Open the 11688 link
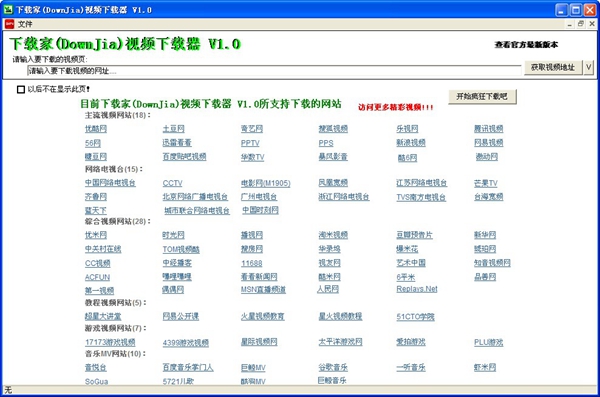 tap(251, 263)
